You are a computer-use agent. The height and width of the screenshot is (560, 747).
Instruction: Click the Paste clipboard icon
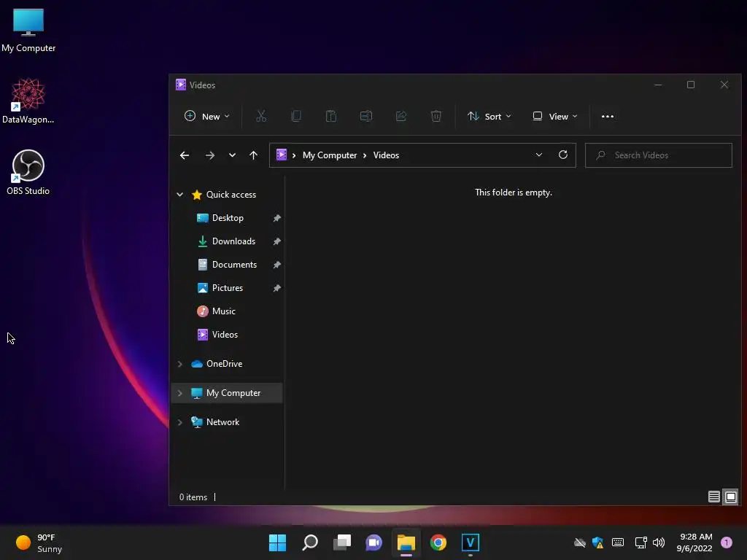(331, 116)
